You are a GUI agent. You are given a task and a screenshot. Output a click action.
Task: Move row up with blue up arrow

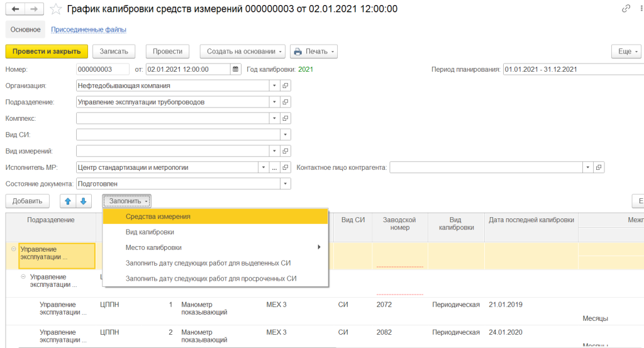[68, 201]
